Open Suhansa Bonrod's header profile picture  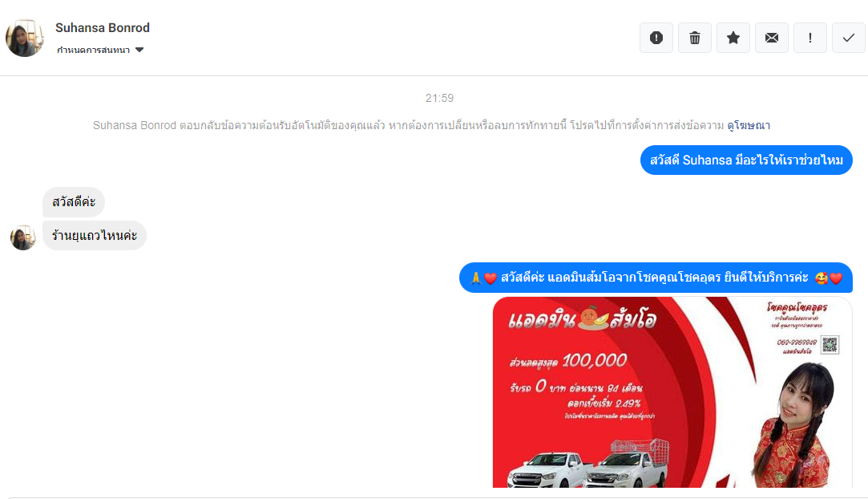[x=24, y=38]
